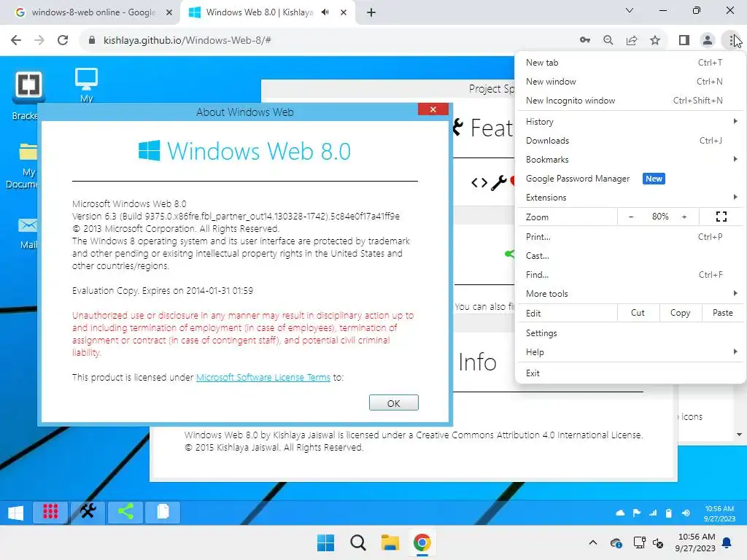Open Windows Start on taskbar
747x560 pixels.
click(326, 542)
